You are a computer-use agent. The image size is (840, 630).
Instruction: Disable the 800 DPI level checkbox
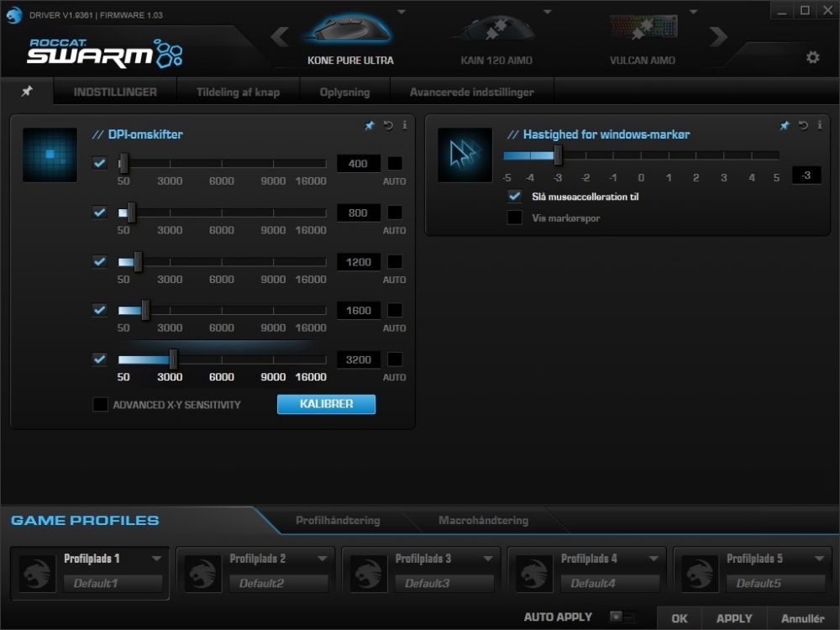(x=100, y=213)
